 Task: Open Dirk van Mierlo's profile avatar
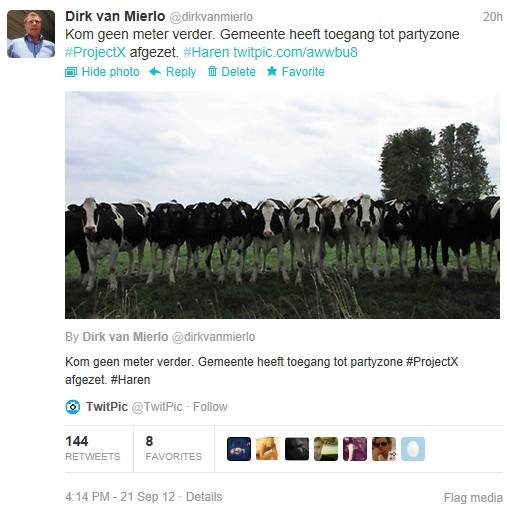[31, 34]
